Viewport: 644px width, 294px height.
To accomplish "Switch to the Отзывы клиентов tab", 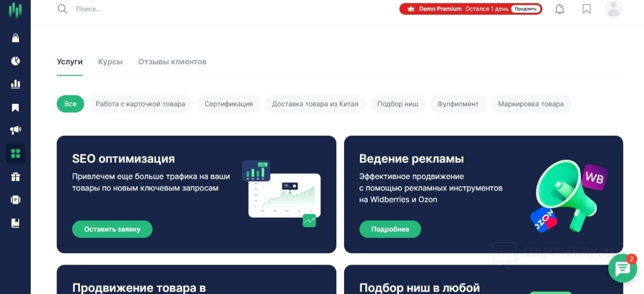I will 172,62.
